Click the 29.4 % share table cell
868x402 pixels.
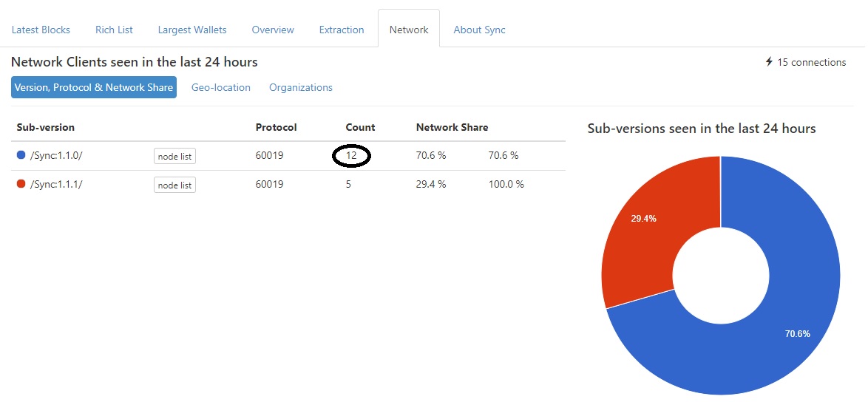[x=431, y=185]
